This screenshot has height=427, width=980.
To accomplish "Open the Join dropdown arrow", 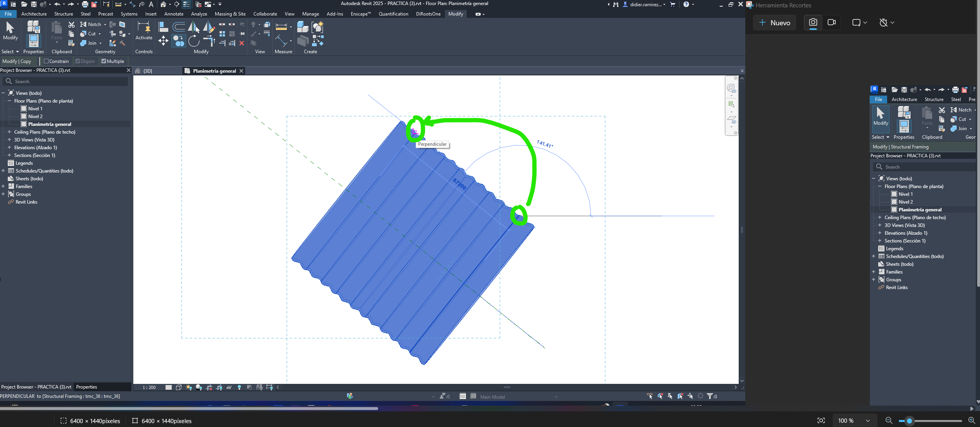I will [100, 43].
